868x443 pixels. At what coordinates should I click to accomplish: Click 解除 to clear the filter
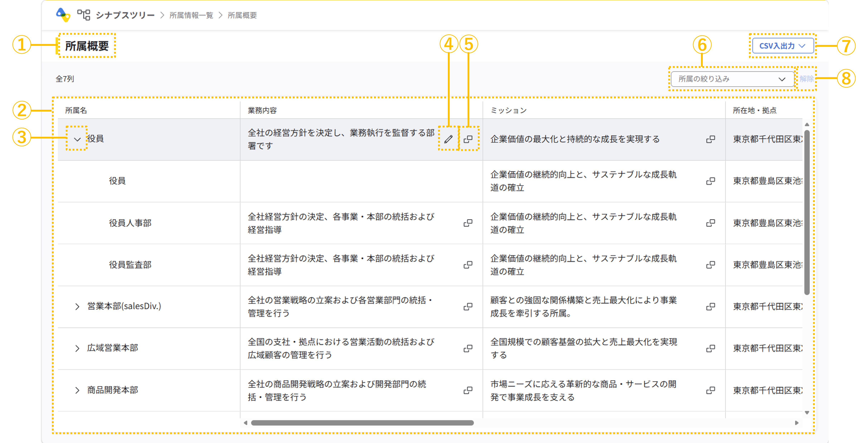806,79
